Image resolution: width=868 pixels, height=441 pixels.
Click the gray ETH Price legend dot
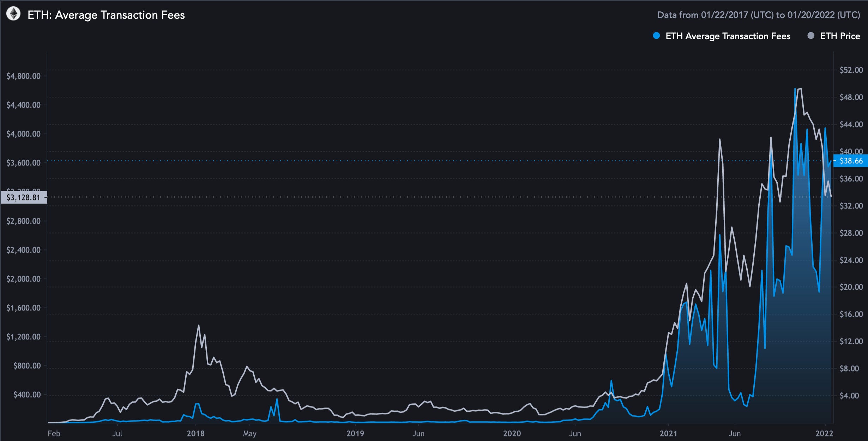coord(811,36)
